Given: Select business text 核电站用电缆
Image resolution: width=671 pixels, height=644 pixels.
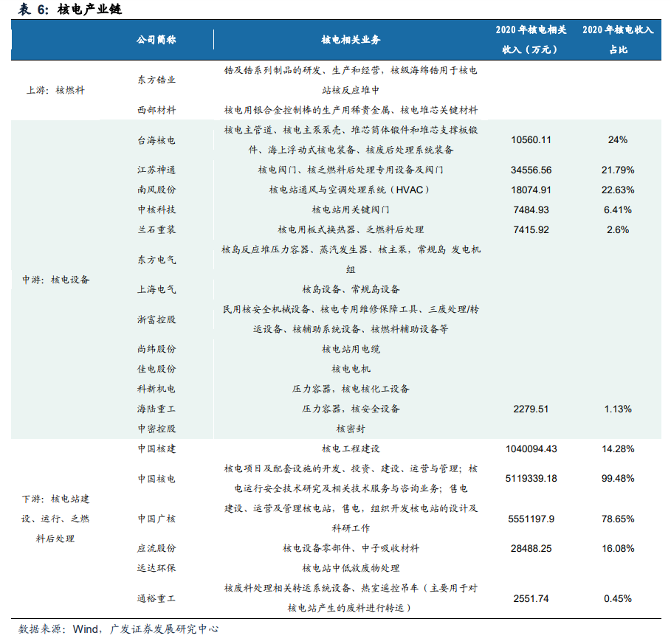Looking at the screenshot, I should click(351, 349).
